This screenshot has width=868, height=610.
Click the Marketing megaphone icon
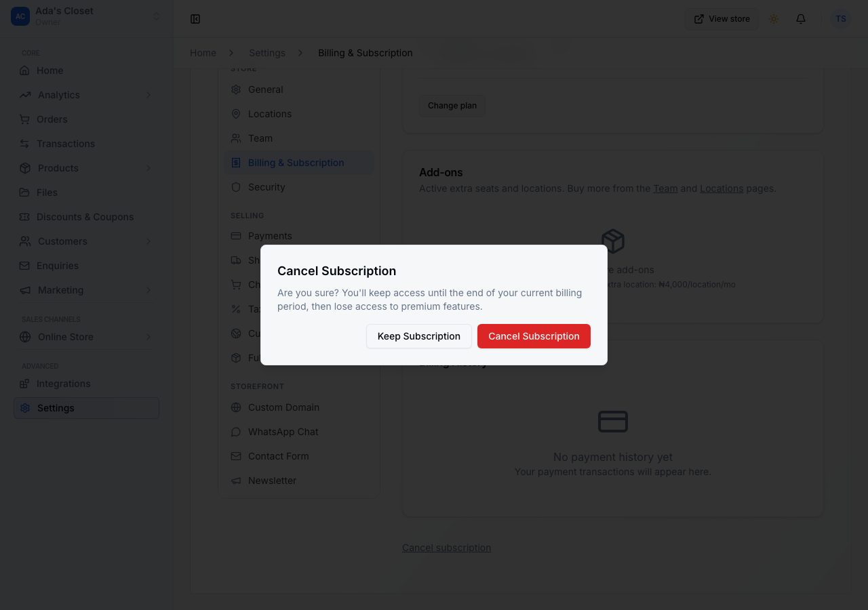click(25, 290)
